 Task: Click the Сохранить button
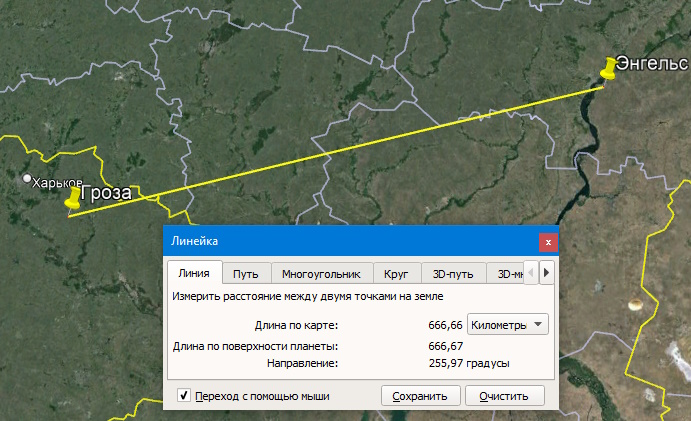pyautogui.click(x=420, y=396)
